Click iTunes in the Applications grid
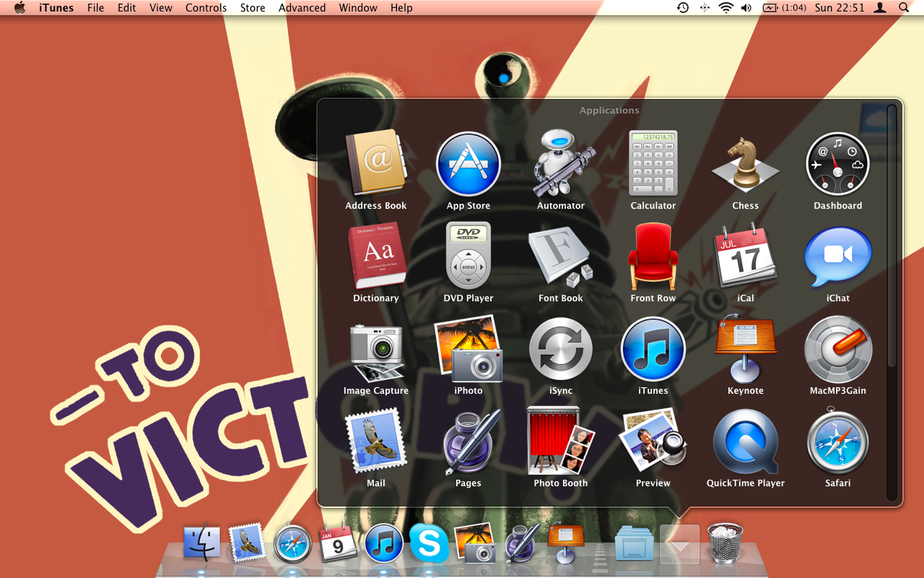The width and height of the screenshot is (924, 578). (653, 349)
